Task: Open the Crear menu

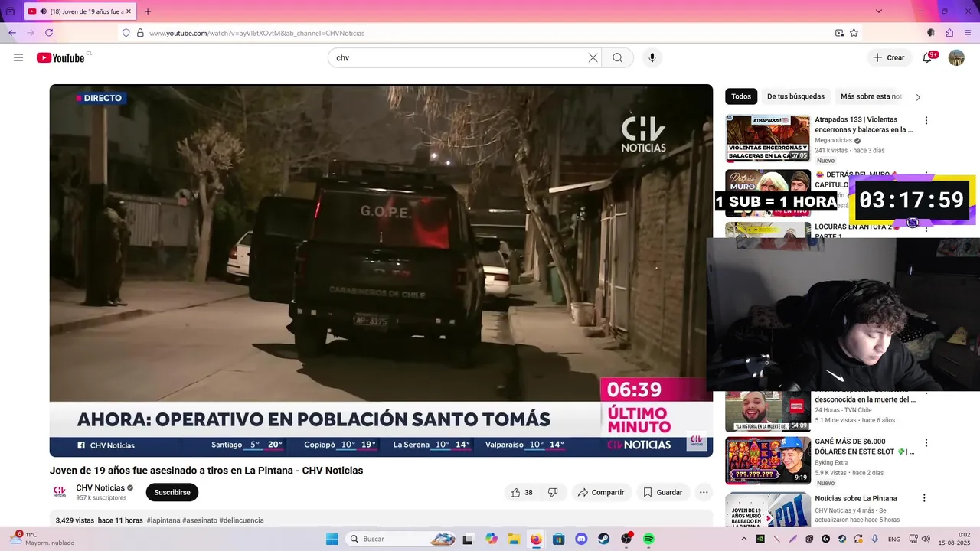Action: pos(889,57)
